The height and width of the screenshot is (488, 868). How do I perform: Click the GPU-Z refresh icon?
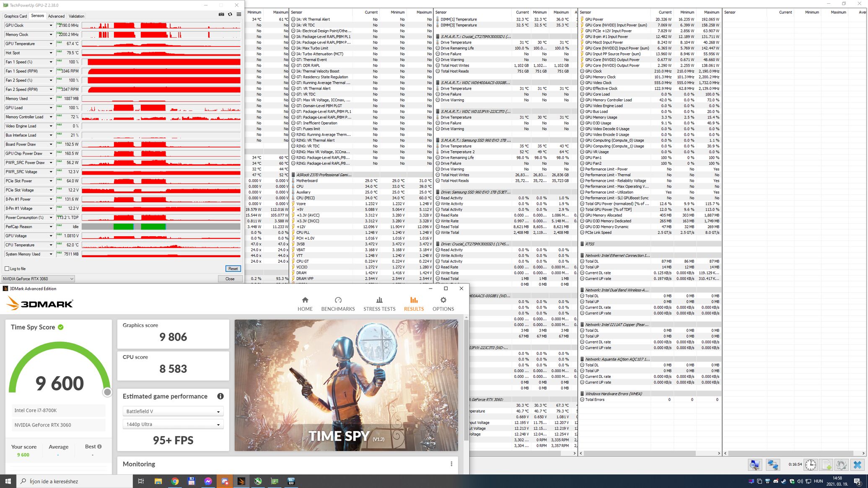point(230,15)
